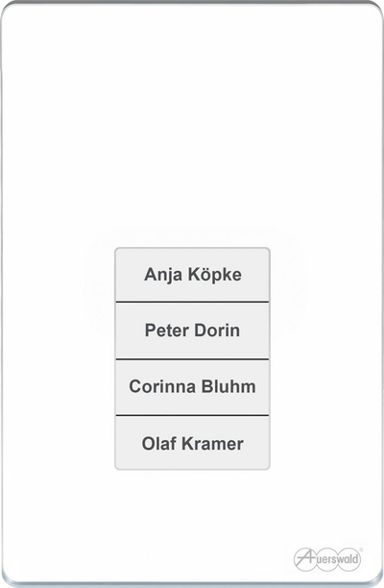Ring the Peter Dorin bell button
Viewport: 384px width, 588px height.
point(192,331)
